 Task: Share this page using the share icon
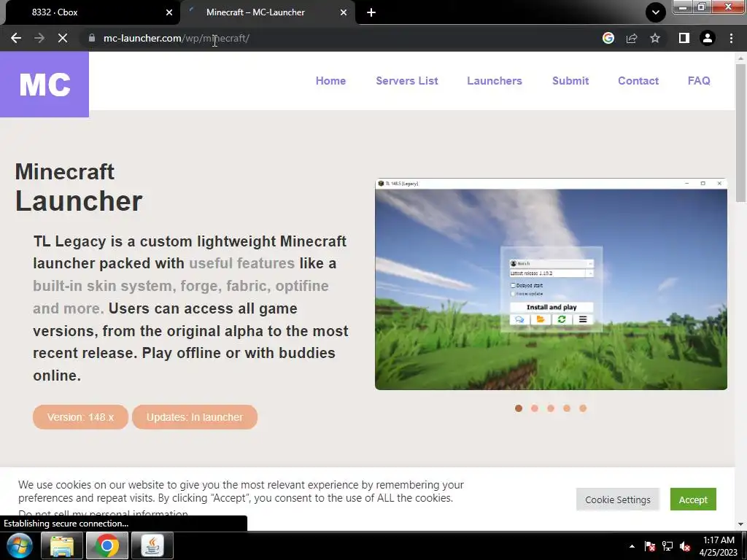point(632,38)
